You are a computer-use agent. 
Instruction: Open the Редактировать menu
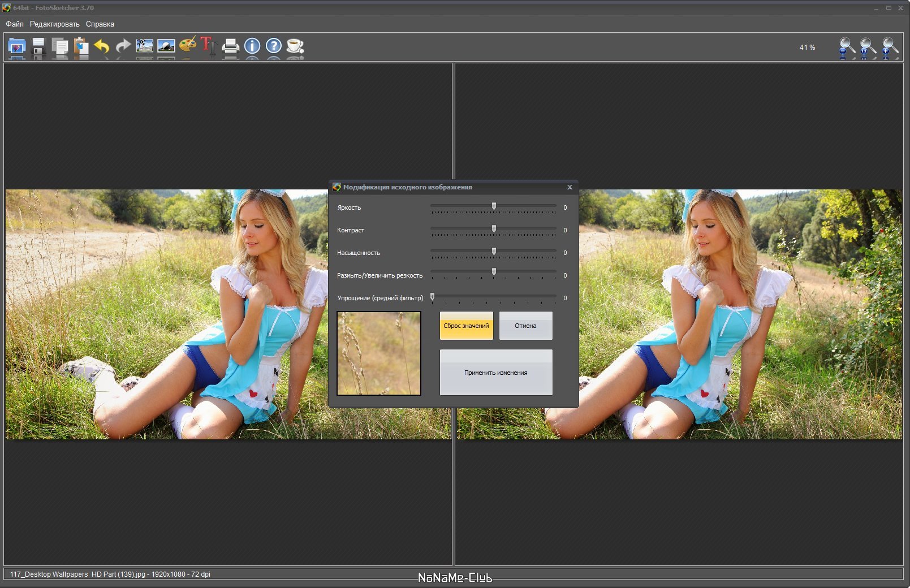54,24
